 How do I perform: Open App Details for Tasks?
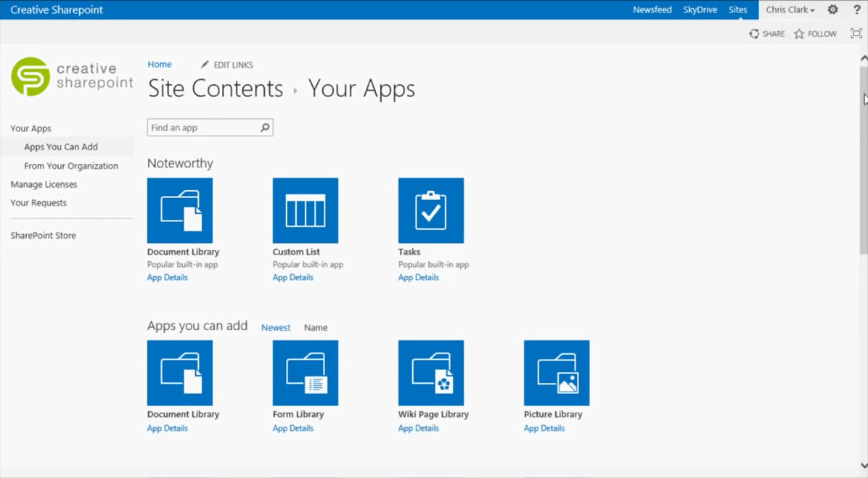click(x=419, y=277)
